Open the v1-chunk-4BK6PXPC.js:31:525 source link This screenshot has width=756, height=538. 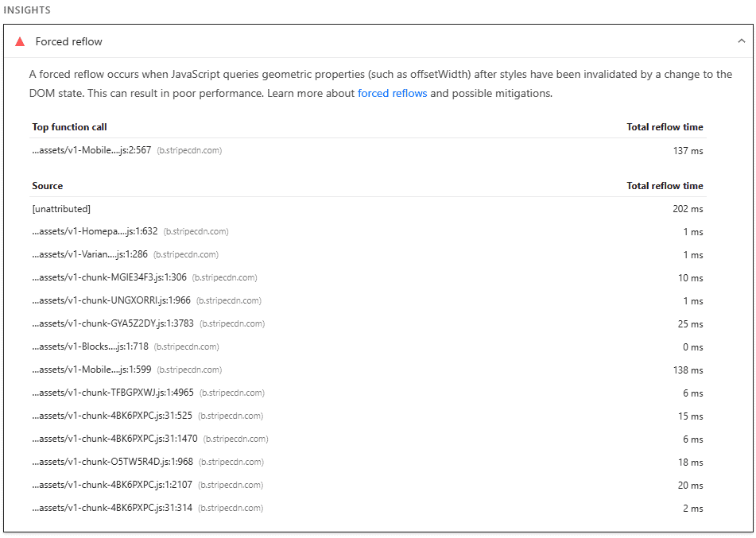tap(112, 416)
